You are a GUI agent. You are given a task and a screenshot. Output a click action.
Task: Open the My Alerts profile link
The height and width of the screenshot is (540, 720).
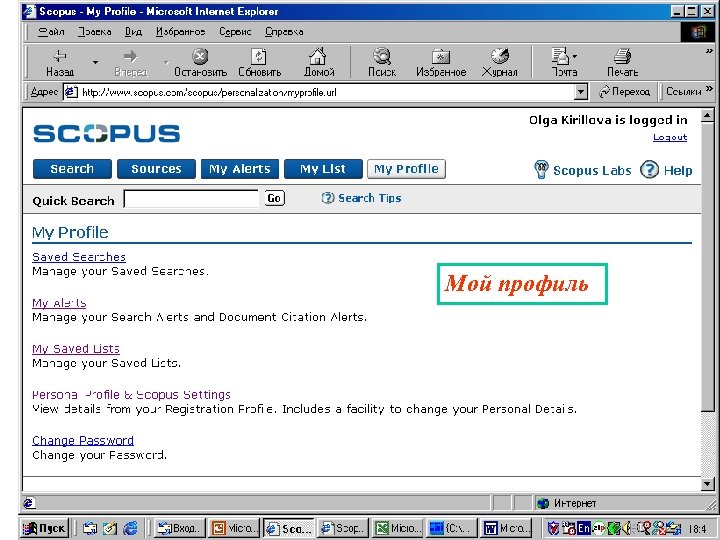(x=59, y=303)
